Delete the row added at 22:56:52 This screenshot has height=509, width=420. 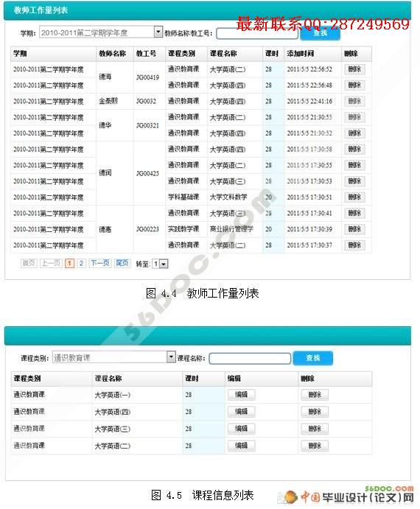point(354,69)
